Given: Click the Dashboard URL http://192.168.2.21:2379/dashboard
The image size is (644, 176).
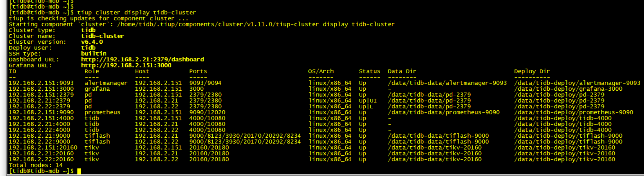Looking at the screenshot, I should (x=142, y=59).
